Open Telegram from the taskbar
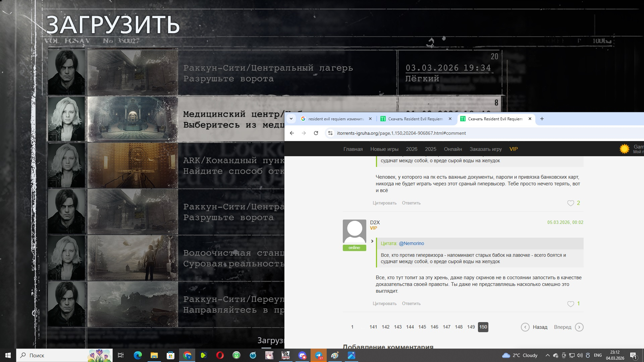The image size is (644, 362). [x=319, y=355]
